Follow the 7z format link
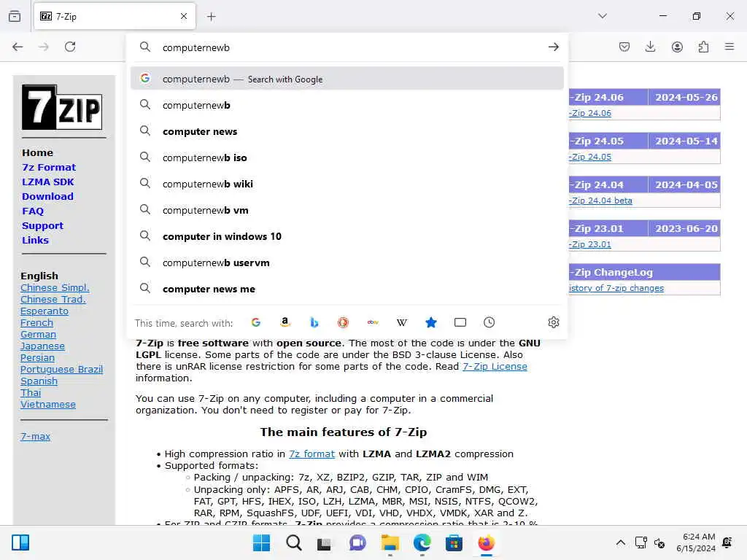 coord(311,454)
